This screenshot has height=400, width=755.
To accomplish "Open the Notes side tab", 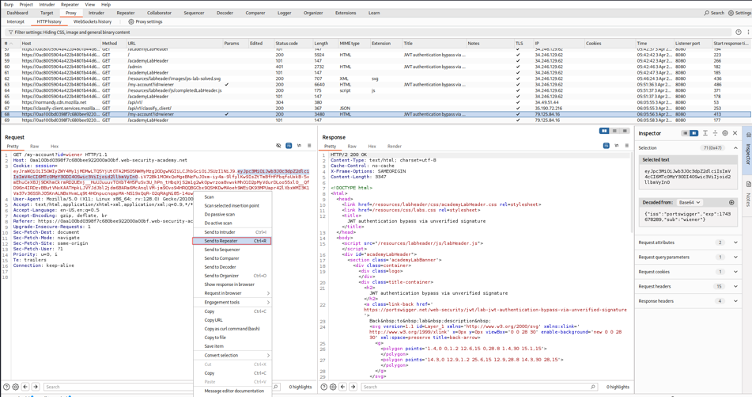I will (748, 192).
